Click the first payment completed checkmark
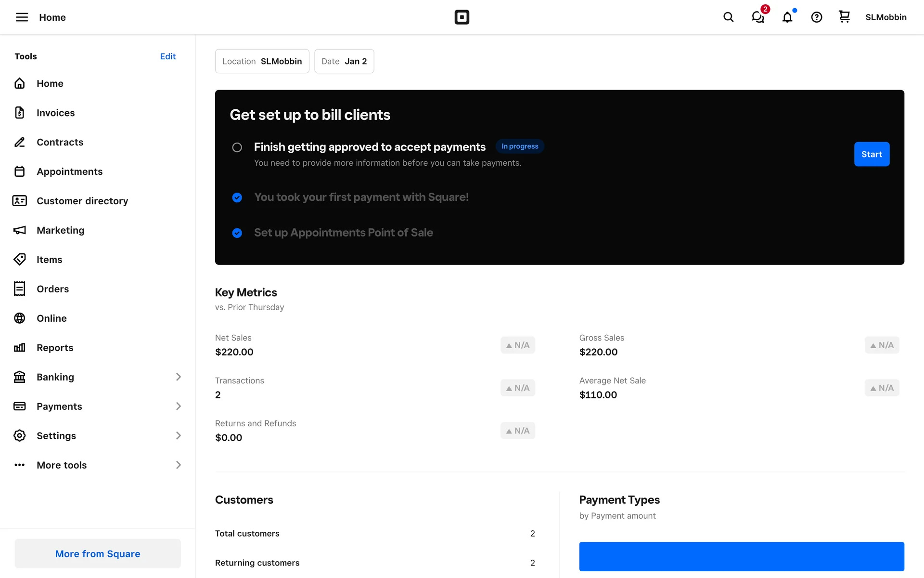 (237, 197)
